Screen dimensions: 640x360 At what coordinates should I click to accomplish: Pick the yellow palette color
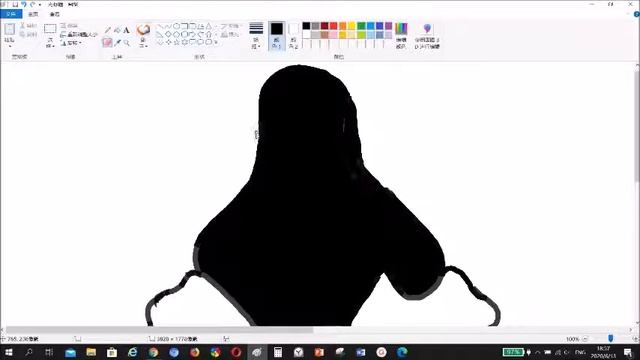click(352, 26)
